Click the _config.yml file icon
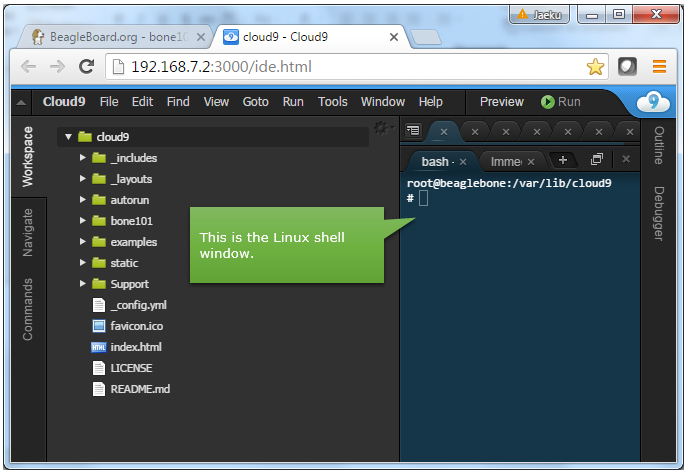 pos(99,305)
